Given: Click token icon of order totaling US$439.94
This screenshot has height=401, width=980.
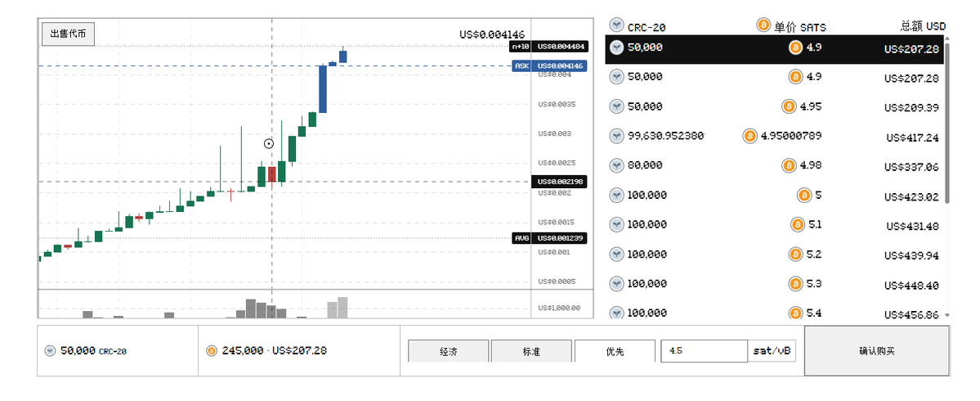Looking at the screenshot, I should [617, 254].
